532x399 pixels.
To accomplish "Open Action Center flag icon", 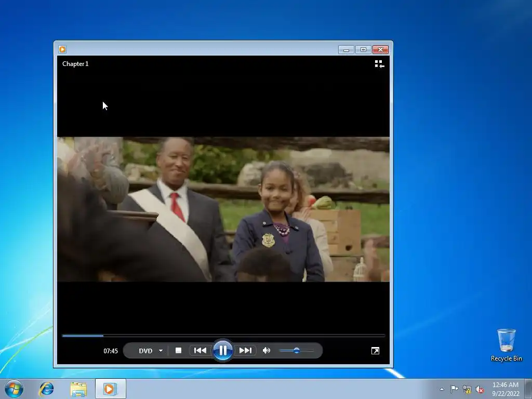I will point(454,389).
